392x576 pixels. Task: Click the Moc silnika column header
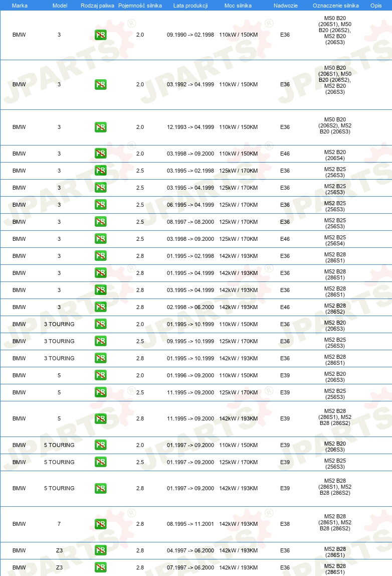pyautogui.click(x=238, y=6)
